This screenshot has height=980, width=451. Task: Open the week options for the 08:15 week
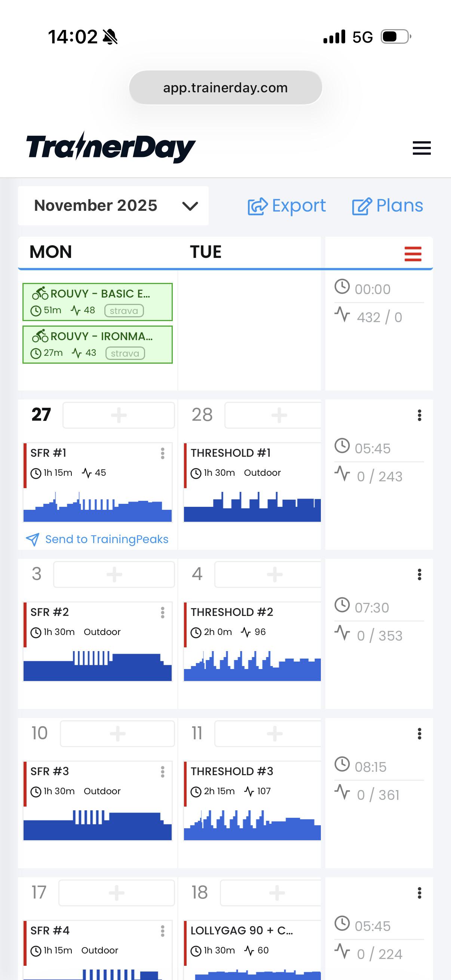[x=419, y=733]
